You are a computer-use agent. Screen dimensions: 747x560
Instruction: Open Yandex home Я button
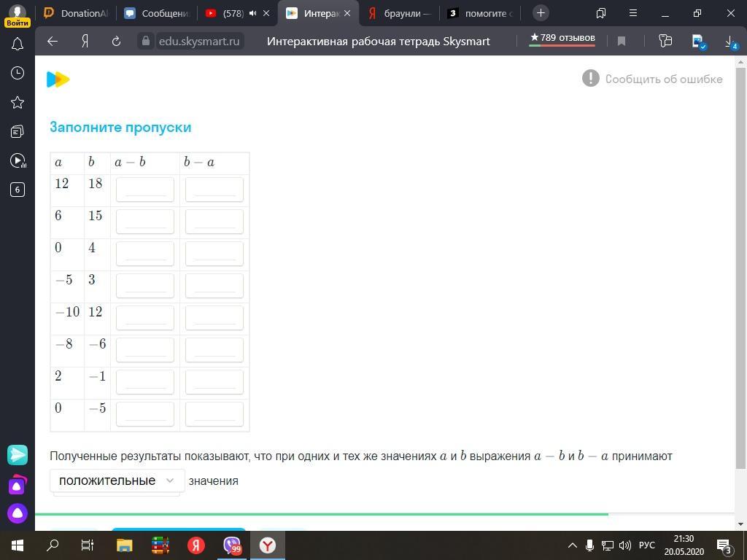pyautogui.click(x=85, y=42)
